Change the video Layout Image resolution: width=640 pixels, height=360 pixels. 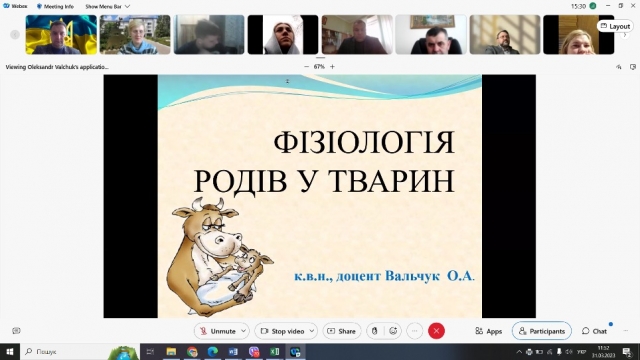(x=615, y=26)
